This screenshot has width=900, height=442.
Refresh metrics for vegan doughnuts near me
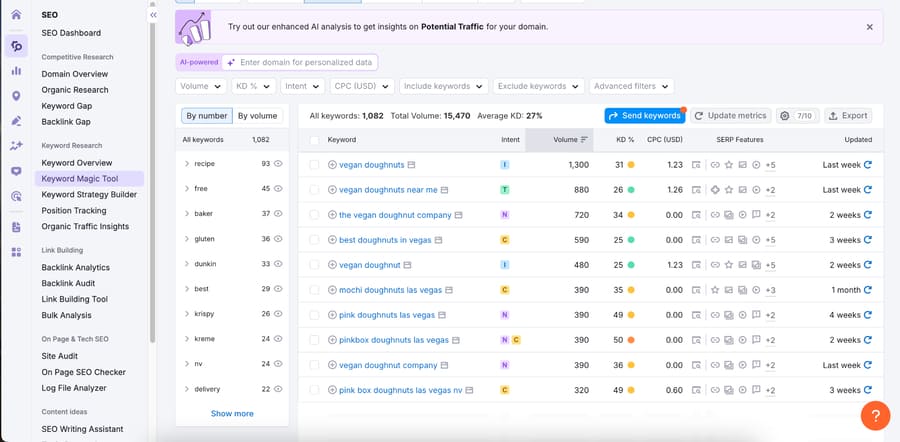click(x=868, y=190)
